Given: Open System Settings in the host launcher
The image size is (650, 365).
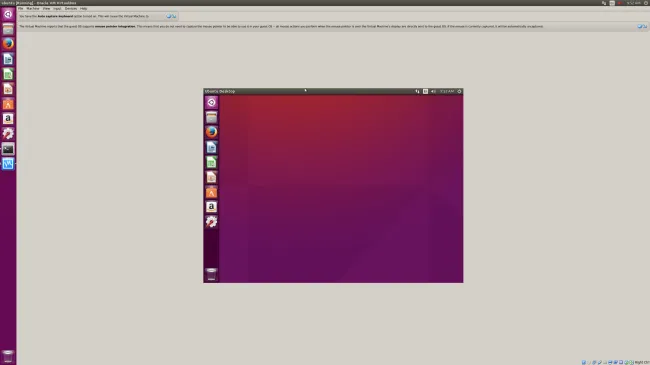Looking at the screenshot, I should coord(8,134).
